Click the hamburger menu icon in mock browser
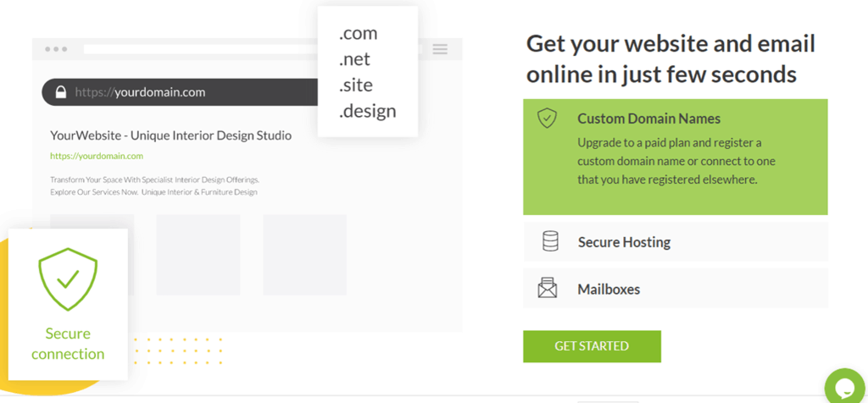The width and height of the screenshot is (868, 403). tap(440, 49)
